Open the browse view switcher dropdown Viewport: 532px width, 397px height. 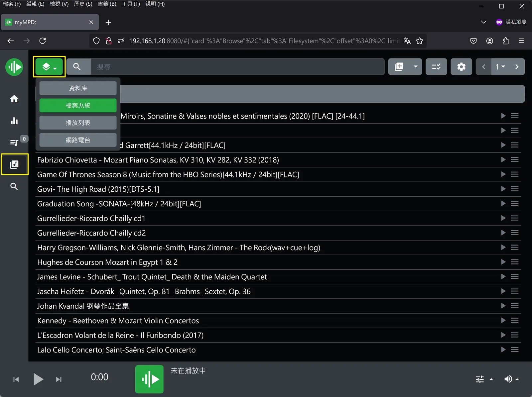49,67
